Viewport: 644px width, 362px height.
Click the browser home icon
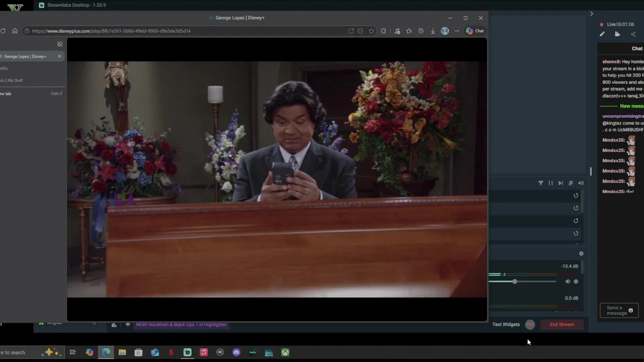[15, 31]
